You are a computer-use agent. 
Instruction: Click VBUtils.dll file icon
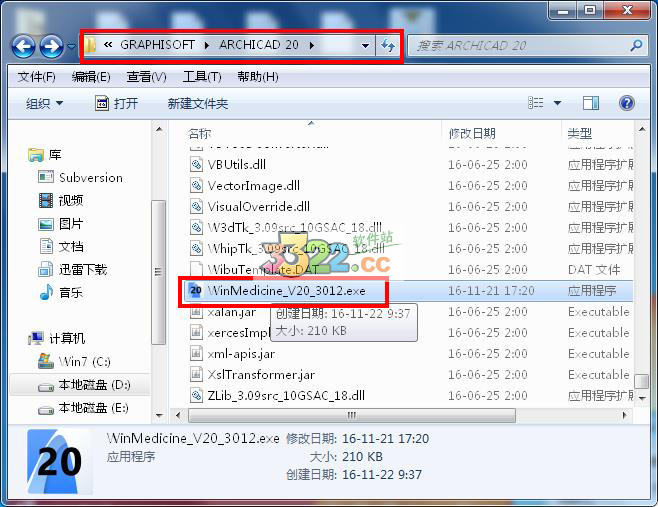[196, 165]
